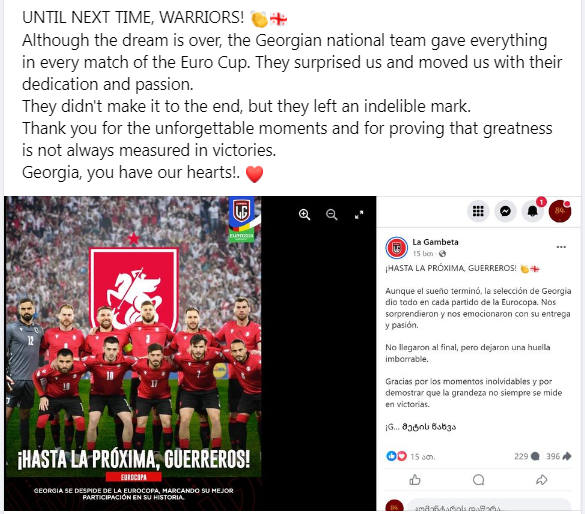Open Messenger chats
The image size is (585, 514).
click(x=505, y=211)
